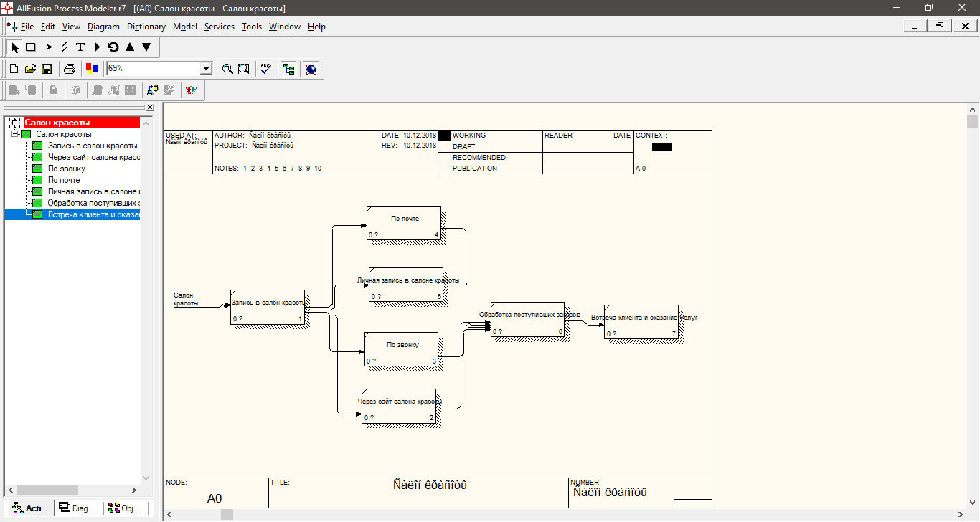Open the Tools menu
Screen dimensions: 980x522
pos(252,27)
